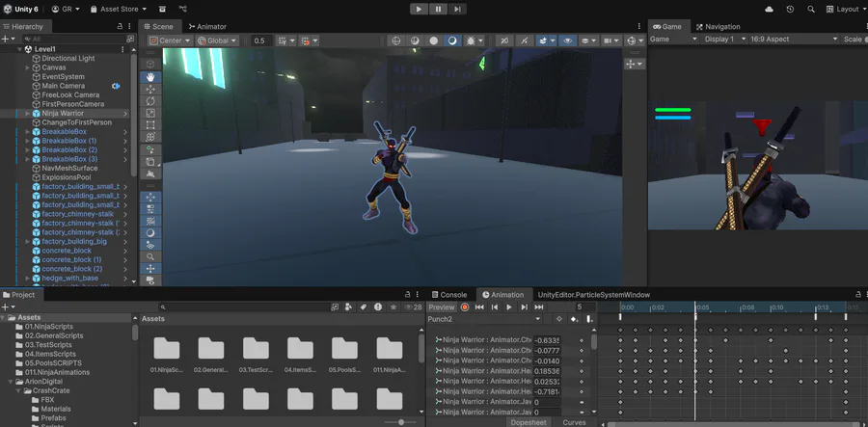Select the Main Camera object in Hierarchy
The image size is (868, 427).
pos(63,86)
